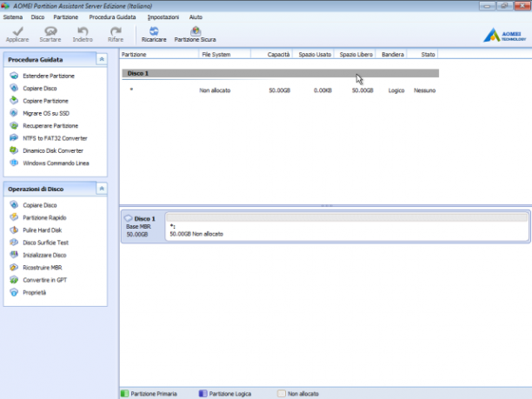Collapse the Operazioni di Disco panel
Viewport: 532px width, 399px height.
coord(102,189)
